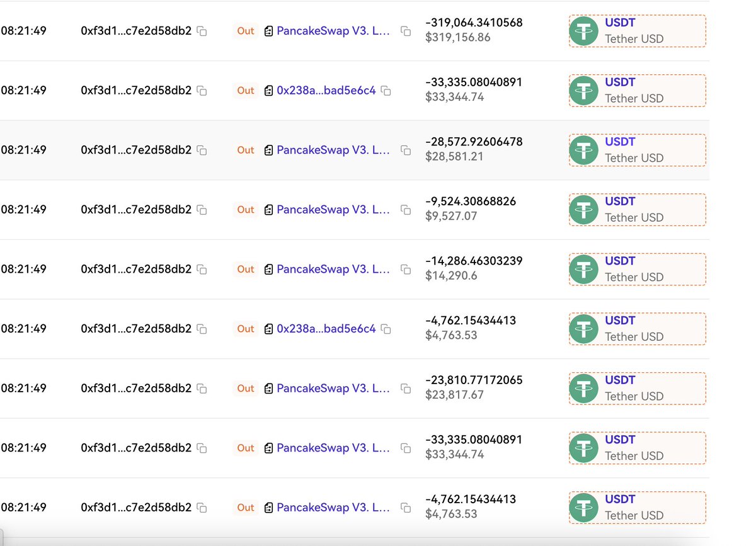Open 0x238a...bad5e6c4 link in $33,344.74 row
756x546 pixels.
[x=326, y=91]
